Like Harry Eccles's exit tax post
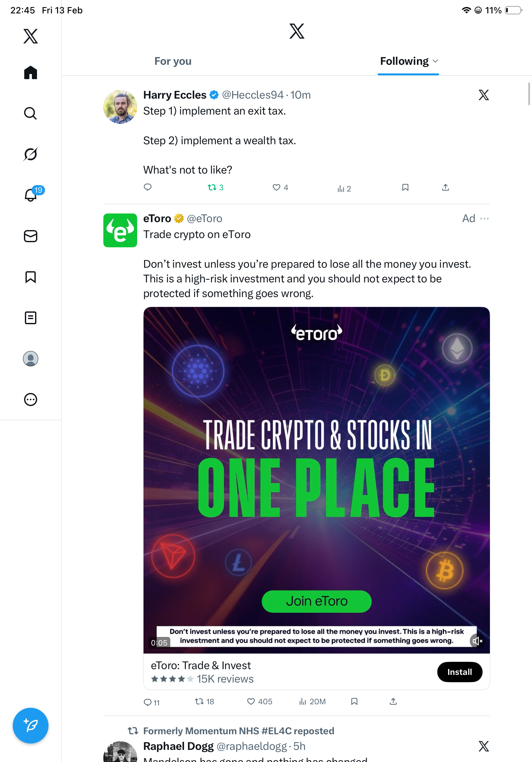532x762 pixels. (x=280, y=188)
